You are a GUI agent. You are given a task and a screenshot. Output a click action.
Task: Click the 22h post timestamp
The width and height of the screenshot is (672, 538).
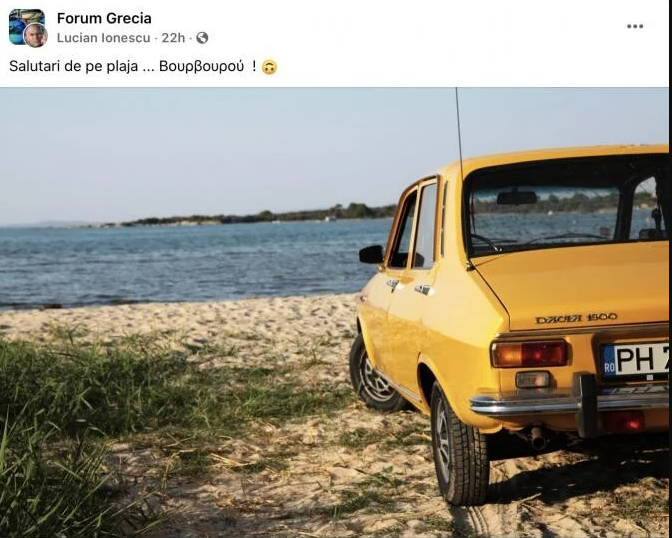(x=173, y=38)
